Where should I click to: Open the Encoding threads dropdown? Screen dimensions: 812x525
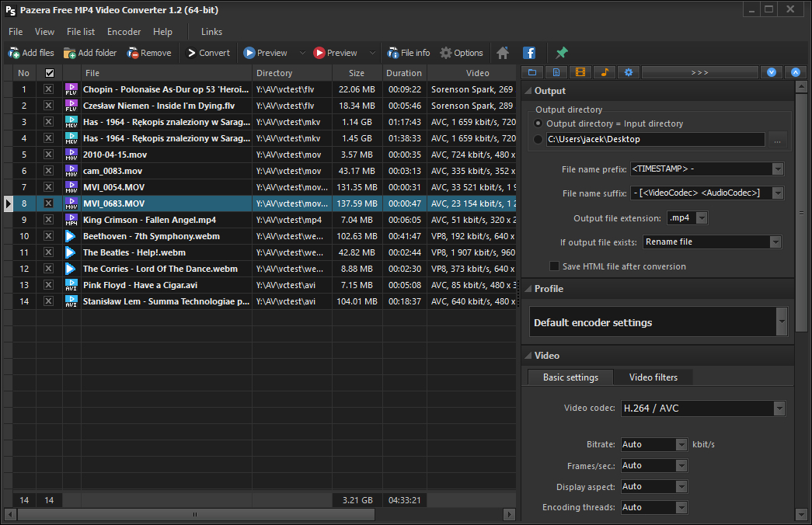click(681, 508)
